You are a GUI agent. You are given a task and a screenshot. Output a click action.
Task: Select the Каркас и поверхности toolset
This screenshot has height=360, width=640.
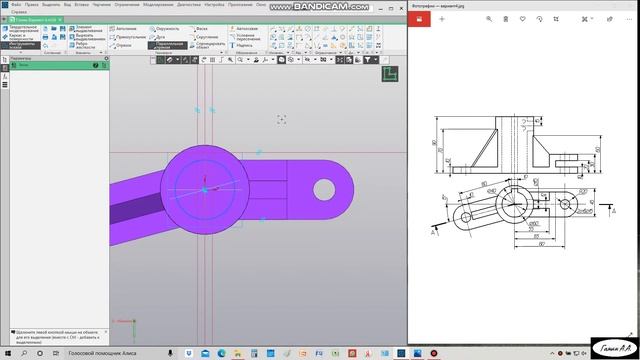click(x=20, y=37)
